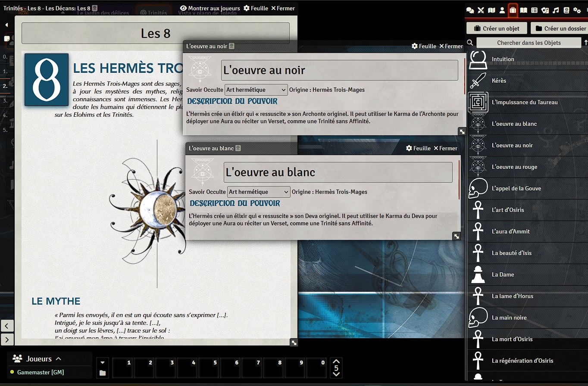Go to next hotbar page with down chevron
588x386 pixels.
[x=337, y=374]
